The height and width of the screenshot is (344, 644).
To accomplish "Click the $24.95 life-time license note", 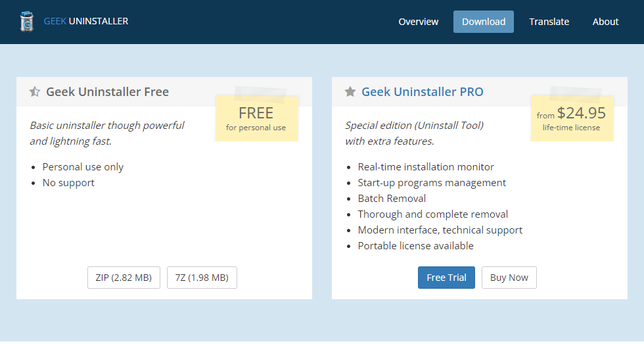I will coord(572,118).
